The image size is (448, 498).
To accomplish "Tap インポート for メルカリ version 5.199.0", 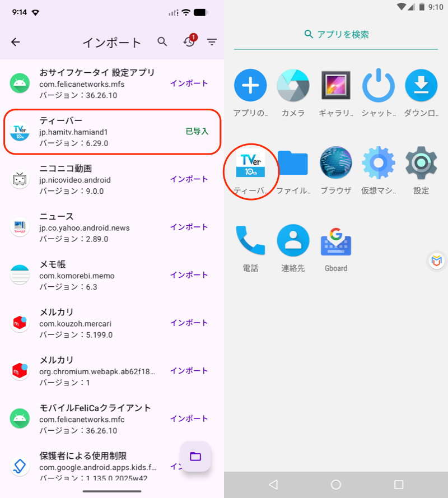I will (189, 323).
